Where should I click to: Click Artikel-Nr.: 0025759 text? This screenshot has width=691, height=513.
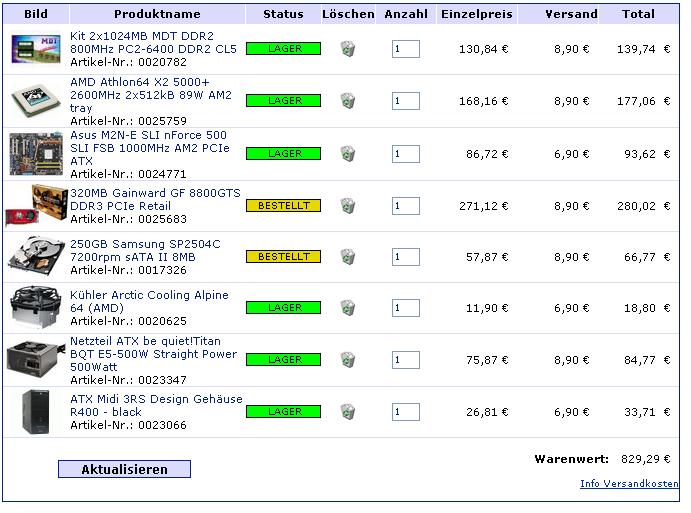pos(128,121)
